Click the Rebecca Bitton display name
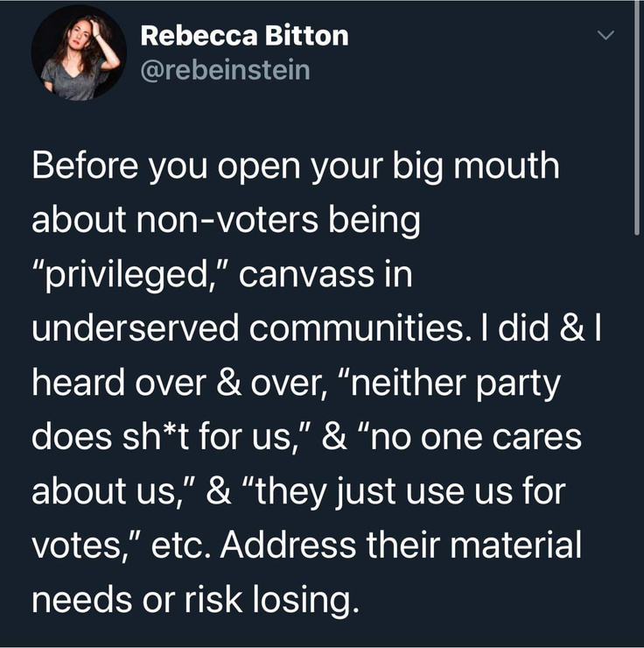Screen dimensions: 644x648 (x=243, y=36)
